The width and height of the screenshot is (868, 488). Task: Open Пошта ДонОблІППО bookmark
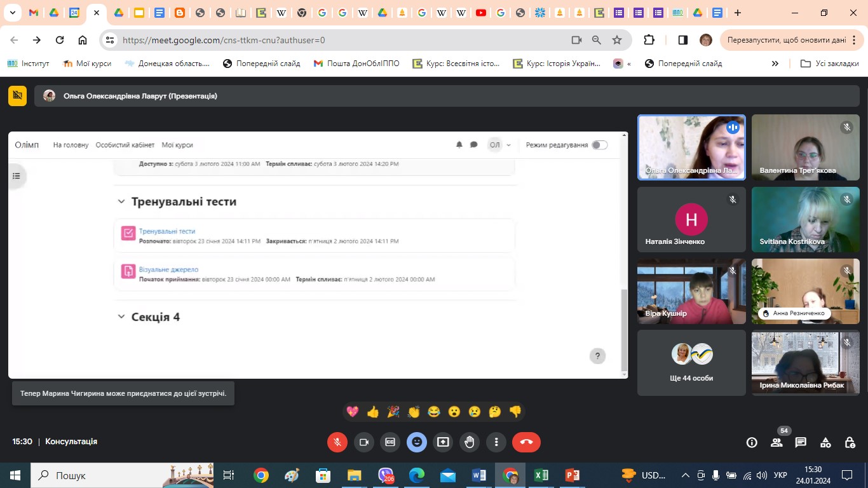[x=356, y=64]
